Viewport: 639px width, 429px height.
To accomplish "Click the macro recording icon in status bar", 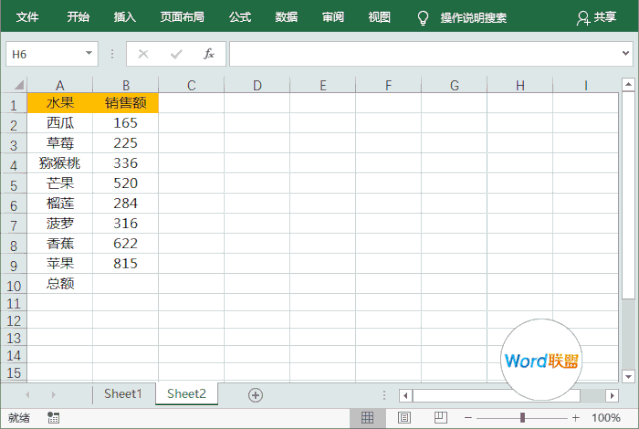I will coord(53,417).
